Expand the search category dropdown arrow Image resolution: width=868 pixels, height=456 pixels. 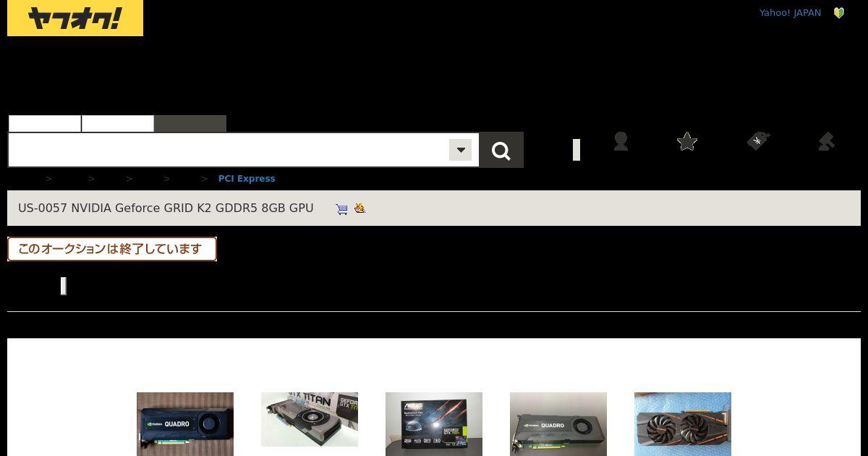[460, 150]
